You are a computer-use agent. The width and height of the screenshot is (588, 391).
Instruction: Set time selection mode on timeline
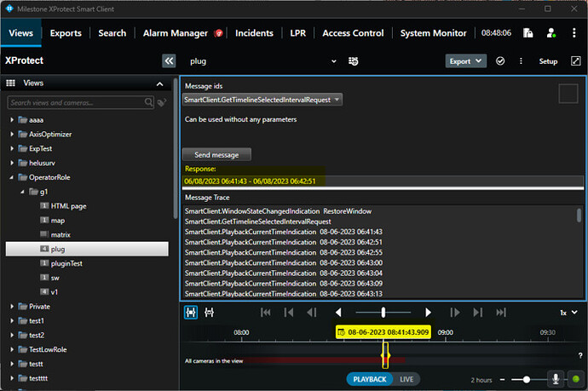tap(191, 313)
